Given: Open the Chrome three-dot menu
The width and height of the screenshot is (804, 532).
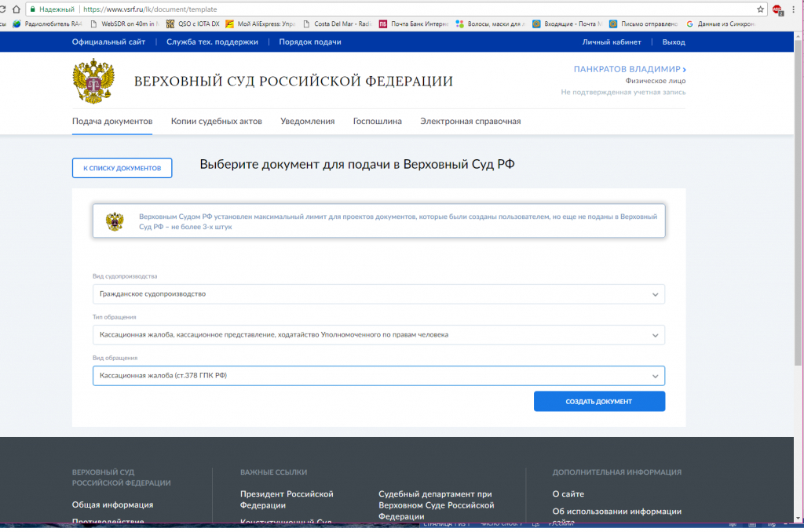Looking at the screenshot, I should [x=794, y=9].
